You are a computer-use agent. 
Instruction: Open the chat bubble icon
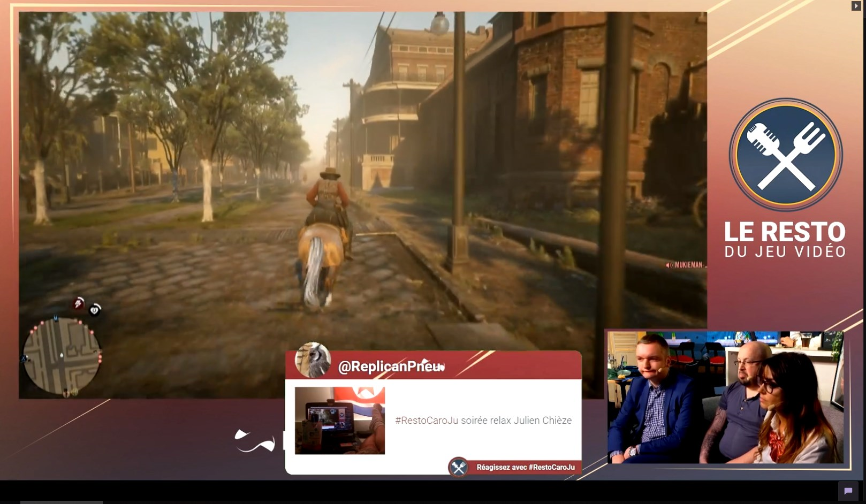click(x=848, y=491)
